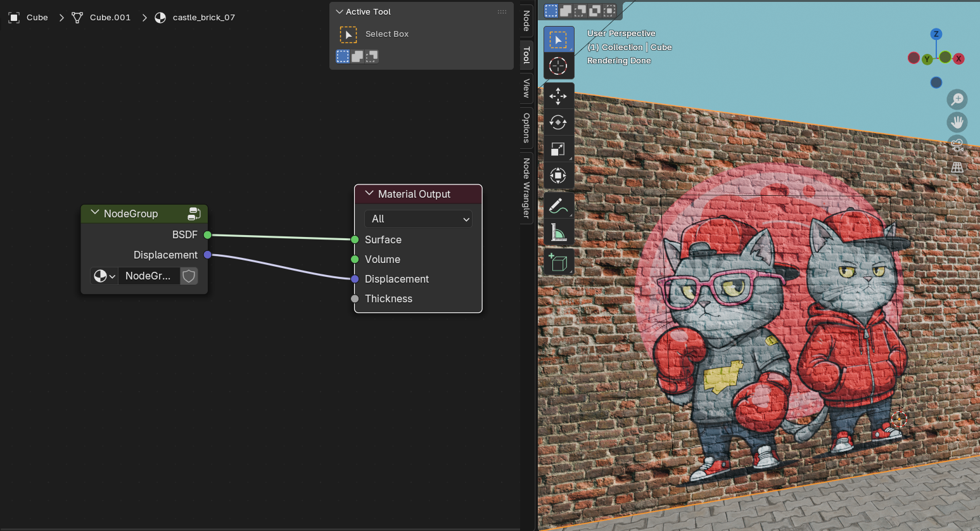The image size is (980, 531).
Task: Open the Material Output target dropdown 'All'
Action: click(x=418, y=219)
